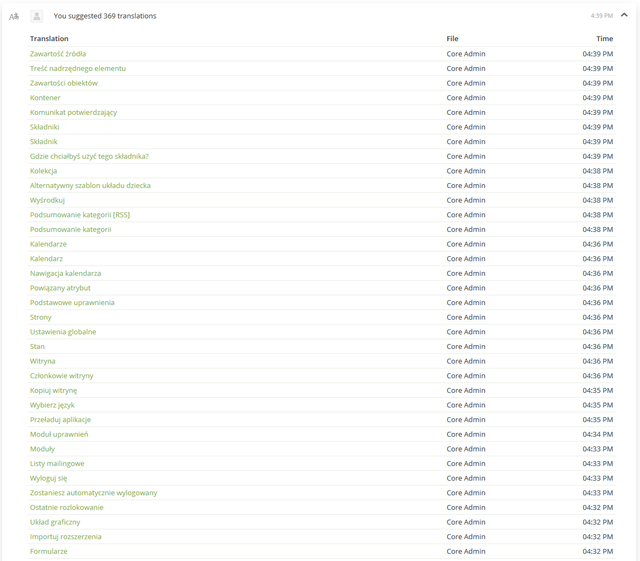640x561 pixels.
Task: Open the 'Członkowie witryny' translation
Action: point(62,376)
